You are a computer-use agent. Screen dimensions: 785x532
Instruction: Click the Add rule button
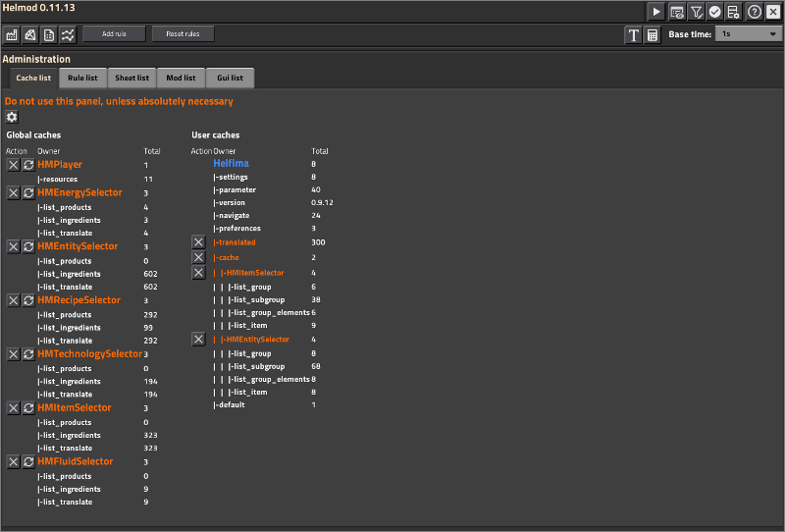click(x=113, y=34)
